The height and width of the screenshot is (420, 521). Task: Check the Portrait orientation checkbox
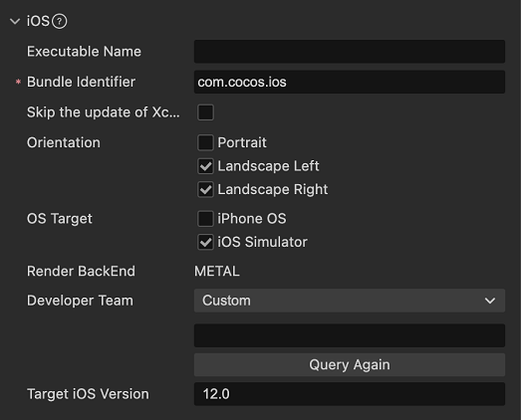click(x=205, y=142)
